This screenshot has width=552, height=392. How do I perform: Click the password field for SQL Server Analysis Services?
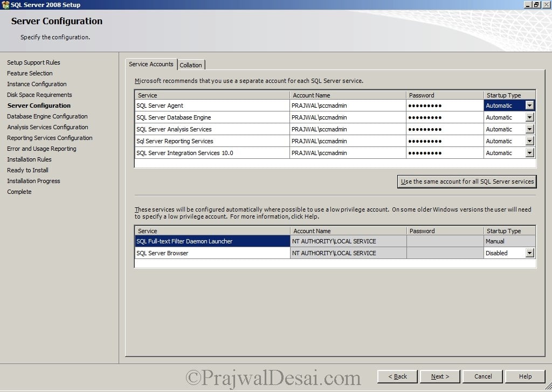click(445, 129)
